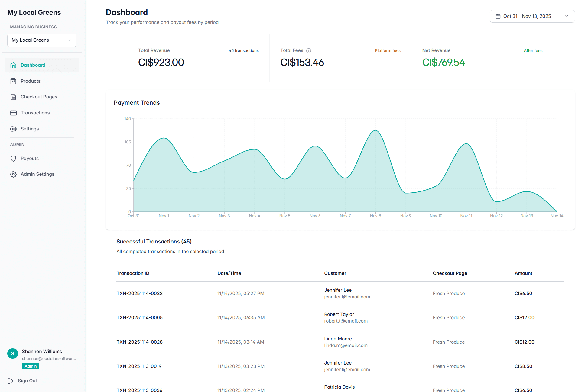585x392 pixels.
Task: Open Checkout Pages via the document icon
Action: [13, 97]
